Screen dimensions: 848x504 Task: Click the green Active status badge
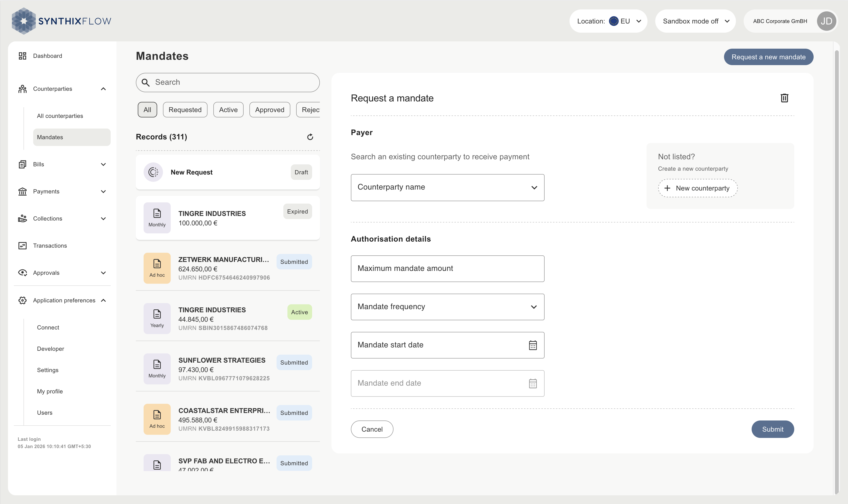point(299,312)
